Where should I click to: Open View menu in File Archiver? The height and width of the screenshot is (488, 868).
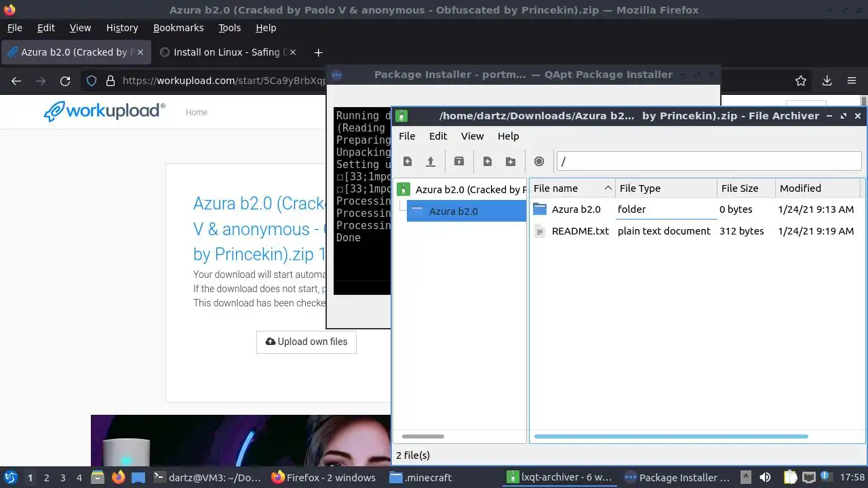(x=473, y=136)
